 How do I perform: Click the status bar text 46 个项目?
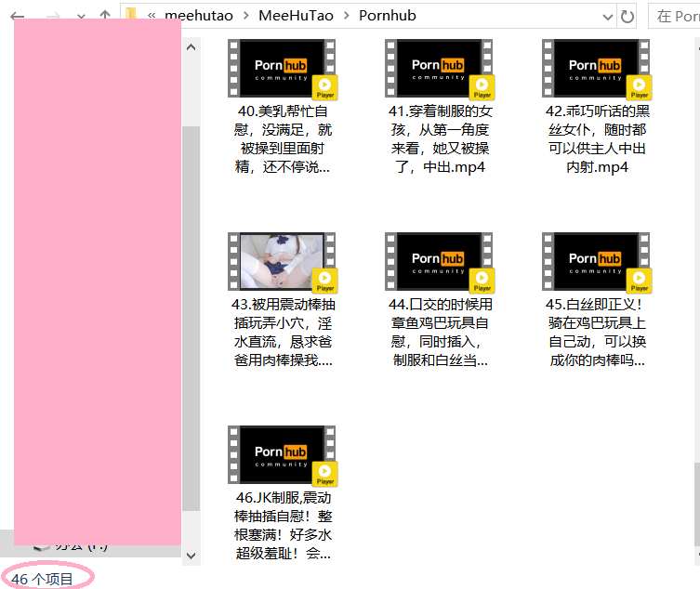[42, 579]
